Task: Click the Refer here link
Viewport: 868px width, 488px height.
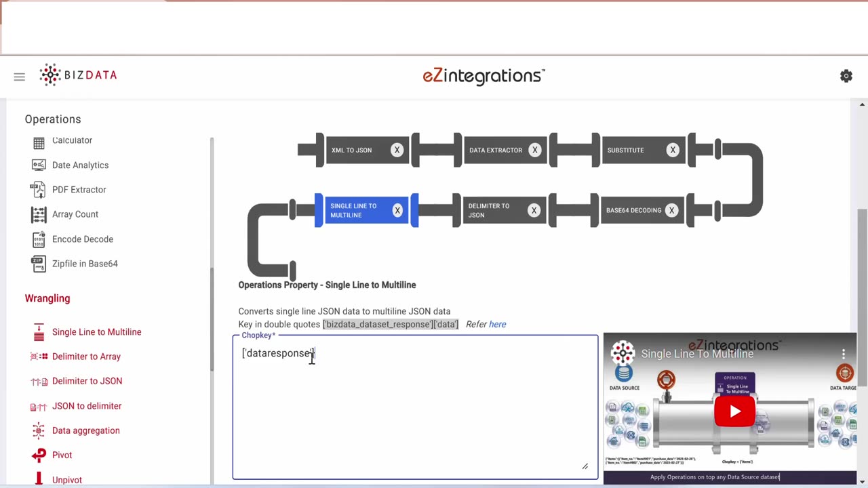Action: point(497,324)
